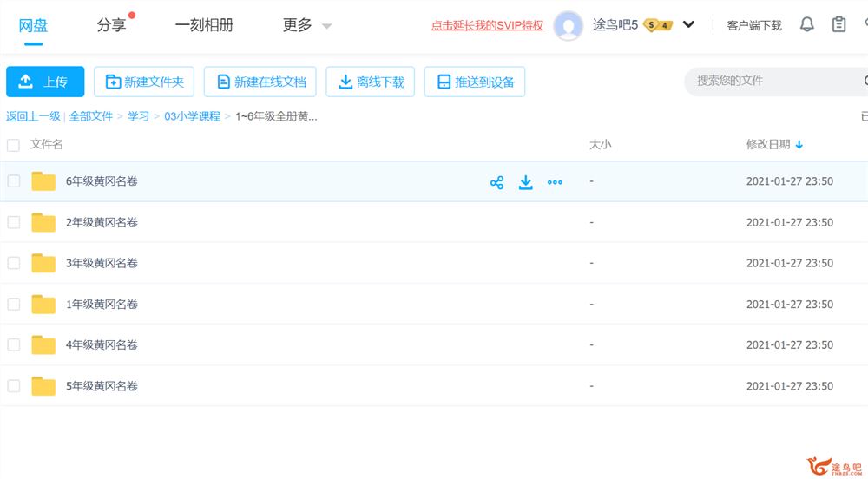Click the SVIP level badge

point(658,25)
